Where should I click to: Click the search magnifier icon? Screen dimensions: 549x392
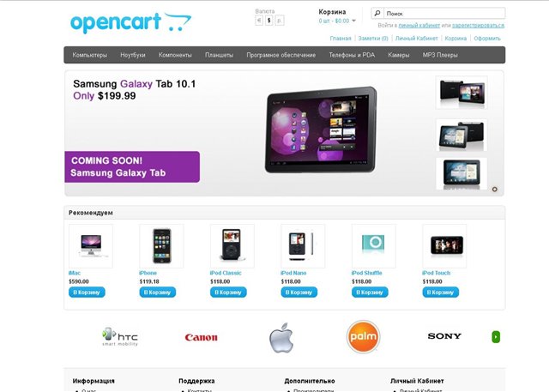pyautogui.click(x=377, y=14)
